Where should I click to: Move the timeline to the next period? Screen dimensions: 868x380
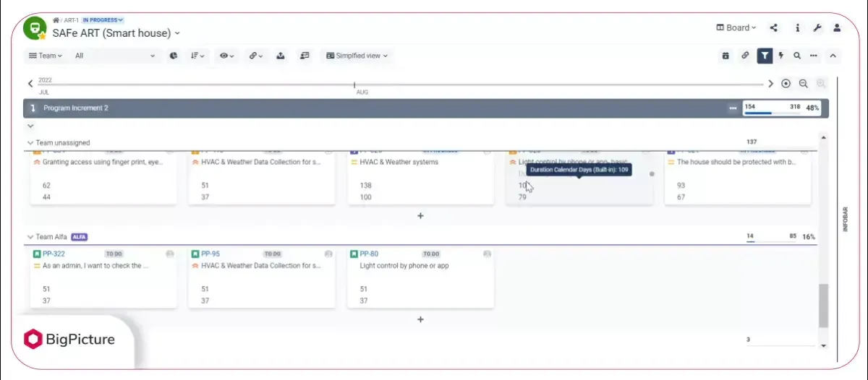(x=771, y=84)
